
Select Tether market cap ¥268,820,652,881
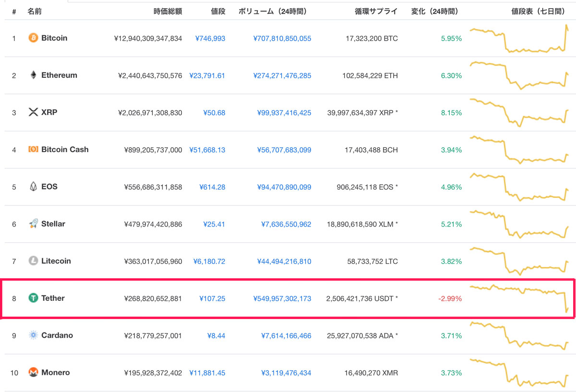pyautogui.click(x=153, y=298)
